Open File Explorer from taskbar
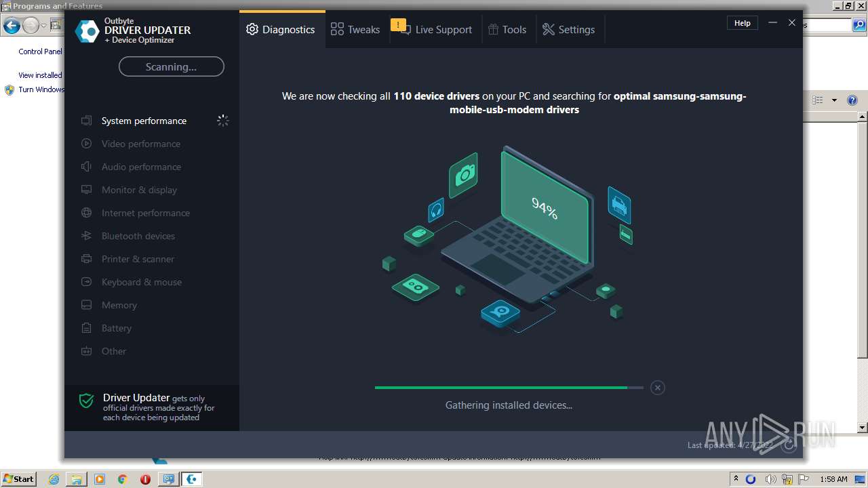This screenshot has height=488, width=868. click(x=77, y=479)
